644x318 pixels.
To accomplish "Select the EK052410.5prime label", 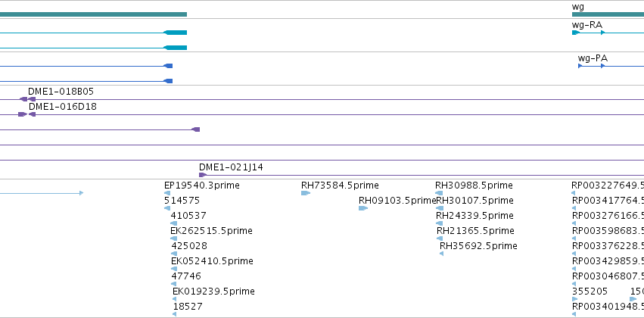I will [212, 261].
